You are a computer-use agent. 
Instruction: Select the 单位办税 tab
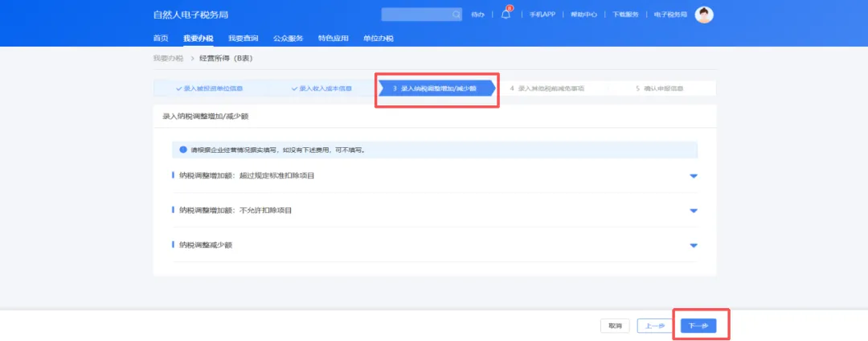378,39
